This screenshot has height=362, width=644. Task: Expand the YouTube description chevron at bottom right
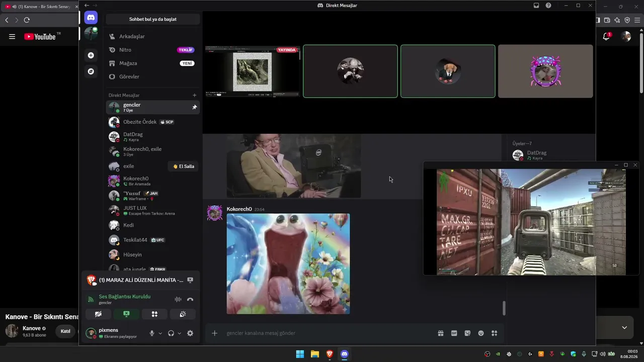624,327
